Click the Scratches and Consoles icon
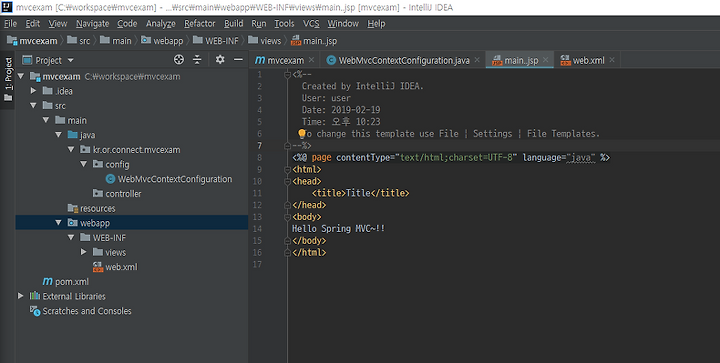 point(35,311)
